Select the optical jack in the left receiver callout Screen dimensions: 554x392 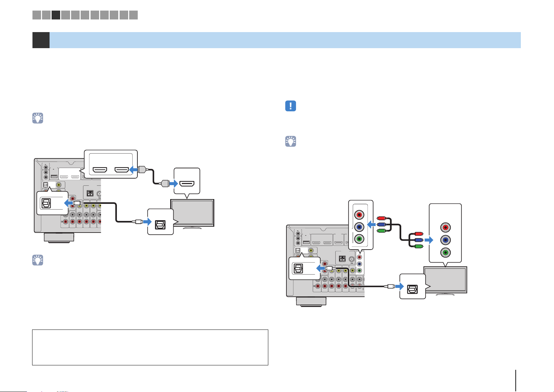coord(46,204)
